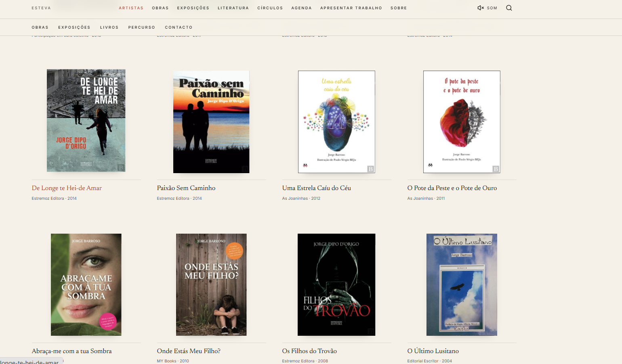Switch to the artist's OBRAS sub-tab
Screen dimensions: 622x364
point(40,27)
